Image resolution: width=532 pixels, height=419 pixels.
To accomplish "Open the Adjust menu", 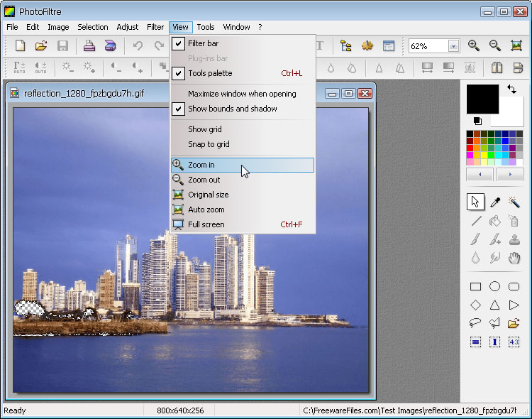I will [x=127, y=27].
